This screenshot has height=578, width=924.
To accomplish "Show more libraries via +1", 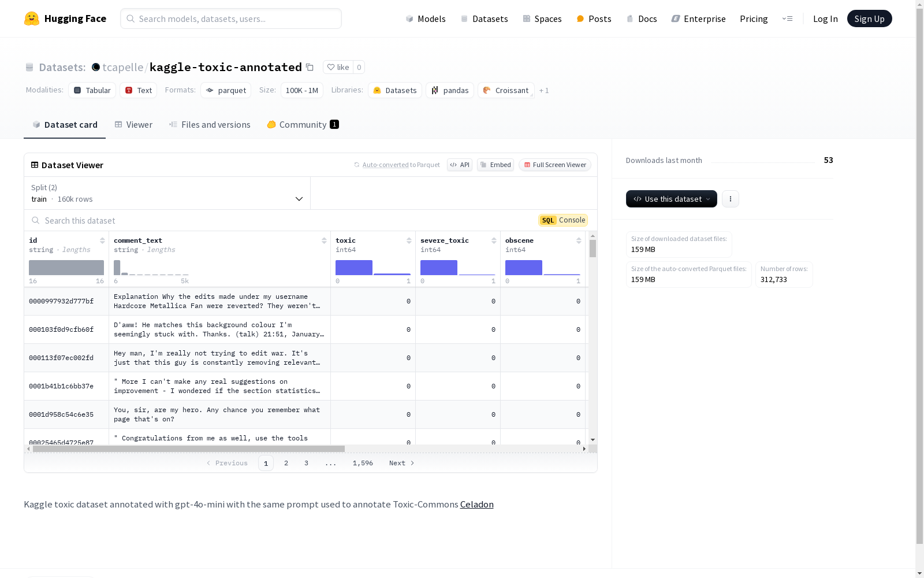I will tap(544, 90).
